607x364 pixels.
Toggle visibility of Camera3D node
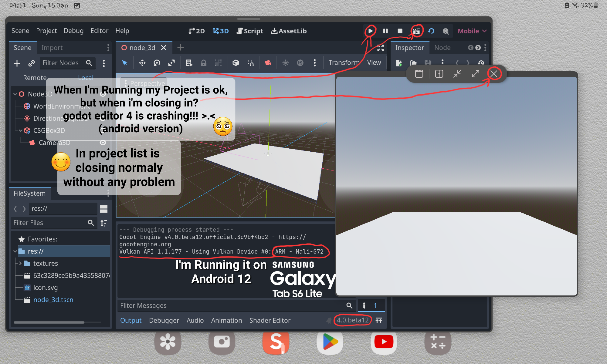click(x=103, y=143)
